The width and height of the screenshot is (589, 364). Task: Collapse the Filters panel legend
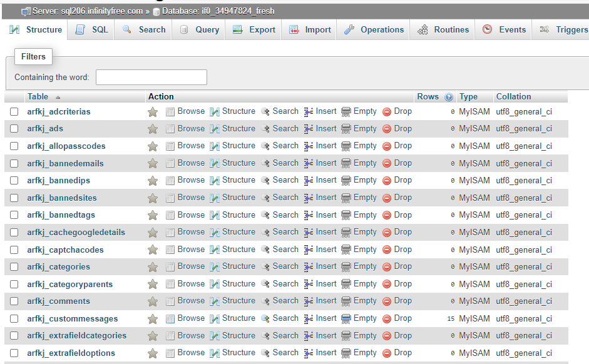click(x=33, y=57)
